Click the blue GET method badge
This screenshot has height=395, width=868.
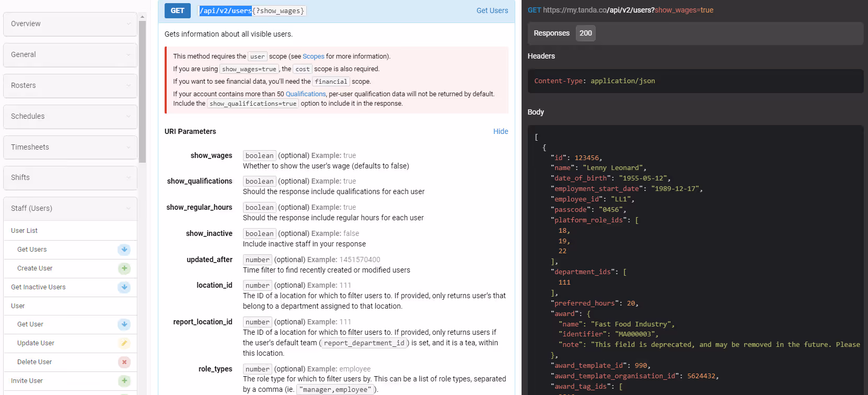177,10
